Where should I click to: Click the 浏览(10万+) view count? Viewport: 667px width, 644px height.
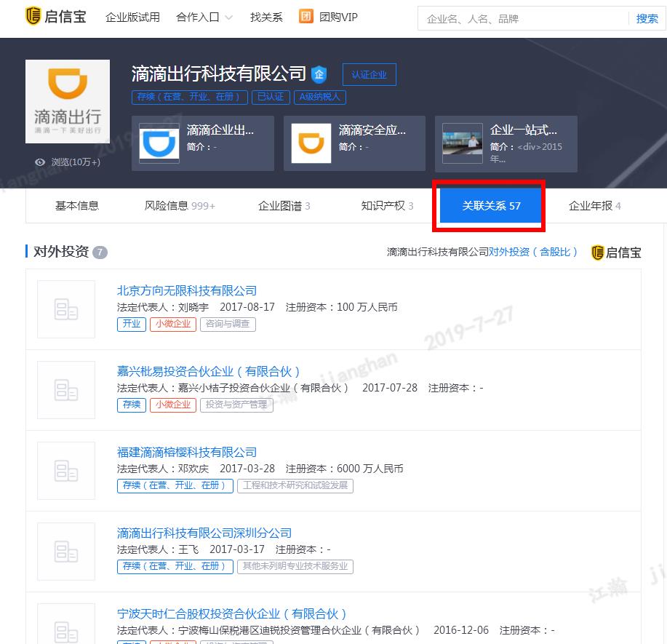click(76, 162)
